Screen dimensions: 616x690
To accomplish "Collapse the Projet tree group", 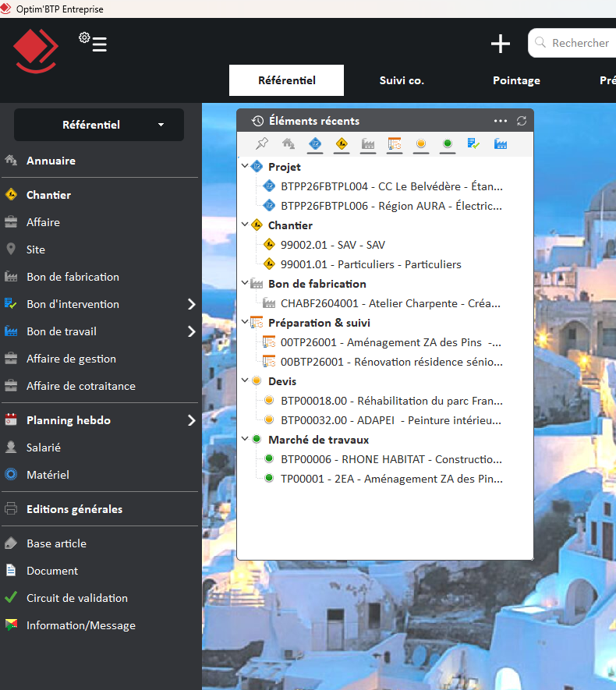I will point(245,166).
